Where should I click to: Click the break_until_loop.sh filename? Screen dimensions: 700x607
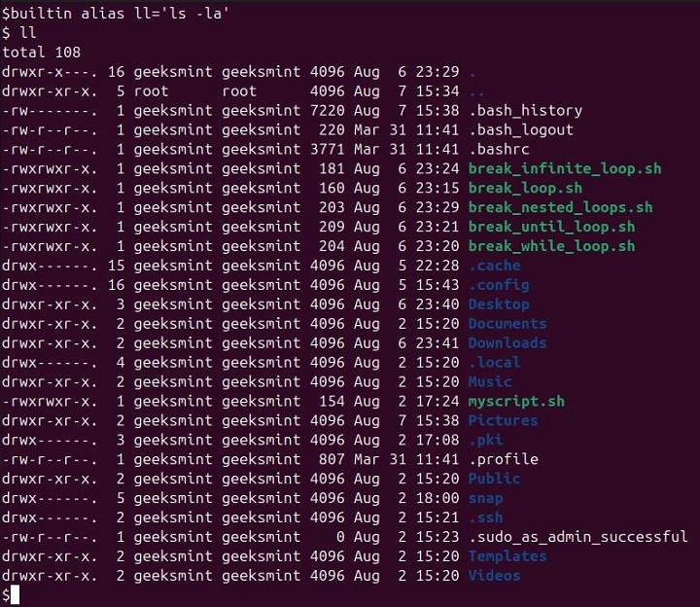551,227
